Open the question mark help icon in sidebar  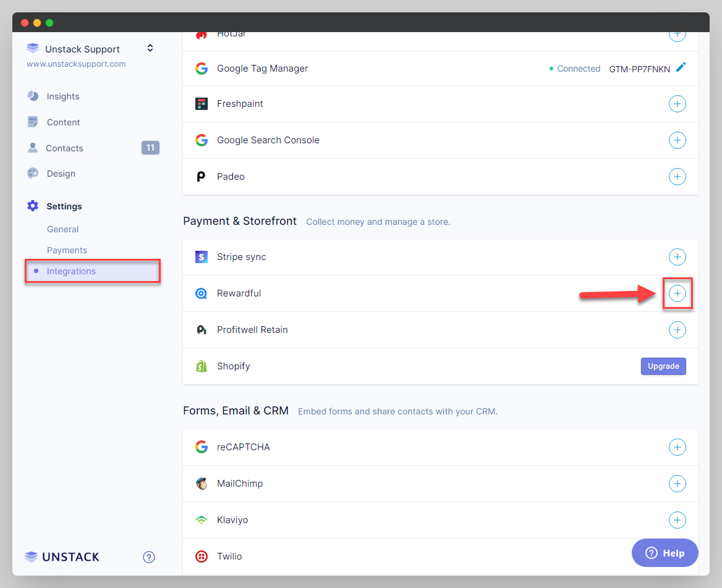point(149,557)
